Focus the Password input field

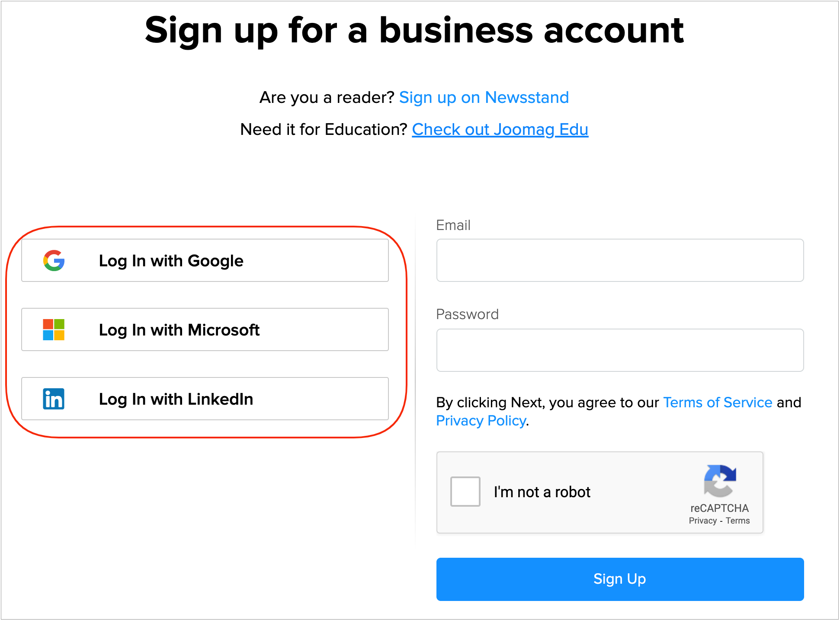point(620,350)
